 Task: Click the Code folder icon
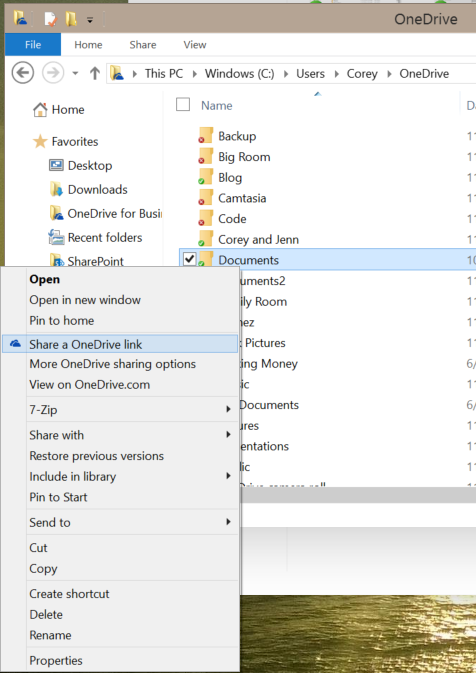pos(206,218)
